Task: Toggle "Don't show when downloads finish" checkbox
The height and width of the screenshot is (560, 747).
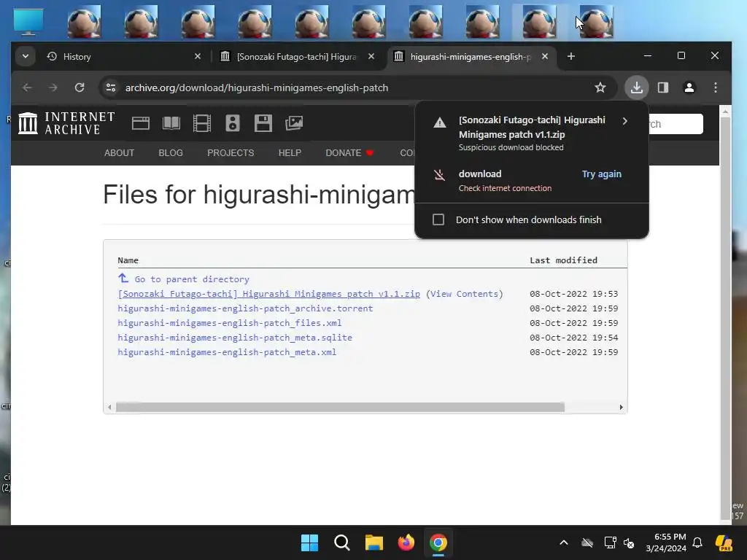Action: (x=438, y=219)
